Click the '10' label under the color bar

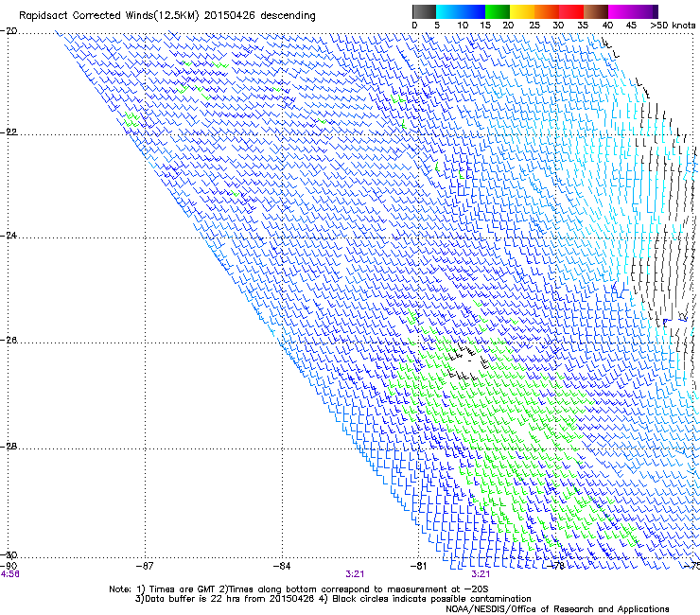(x=463, y=26)
